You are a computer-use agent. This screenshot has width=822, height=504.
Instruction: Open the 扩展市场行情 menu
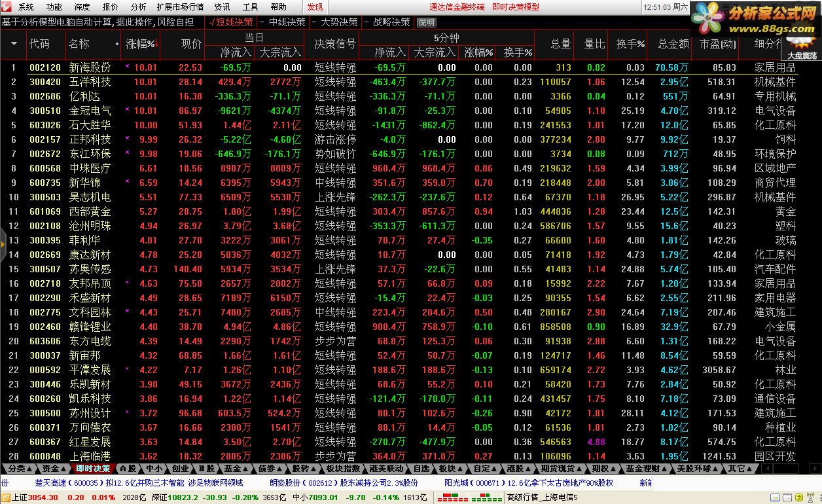point(180,7)
